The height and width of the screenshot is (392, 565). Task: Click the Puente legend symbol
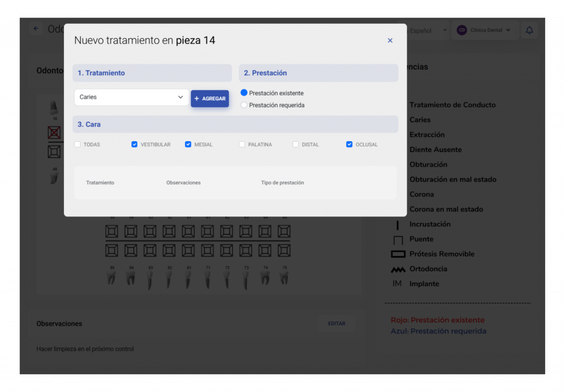point(398,240)
